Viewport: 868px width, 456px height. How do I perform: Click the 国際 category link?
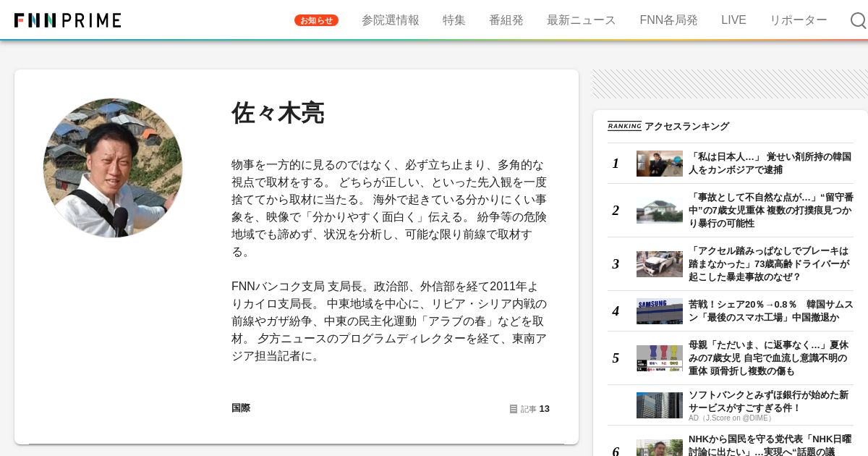pyautogui.click(x=241, y=408)
